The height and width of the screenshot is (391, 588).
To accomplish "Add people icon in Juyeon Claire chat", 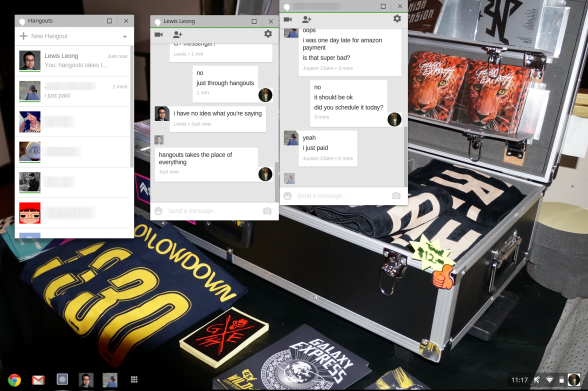I will pos(306,19).
